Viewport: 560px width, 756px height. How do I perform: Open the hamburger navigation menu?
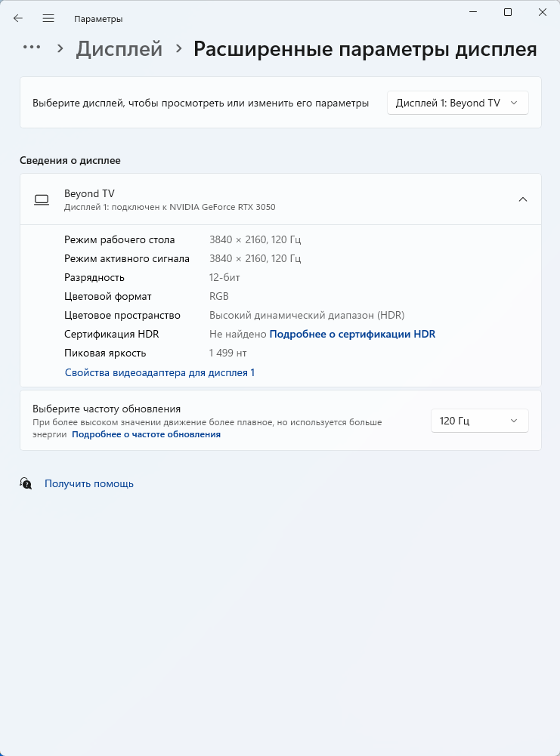(48, 18)
